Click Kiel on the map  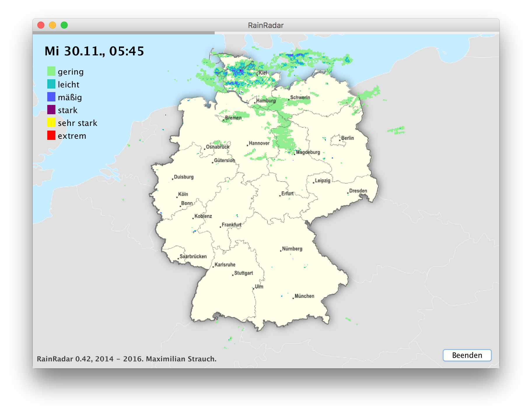click(x=262, y=73)
